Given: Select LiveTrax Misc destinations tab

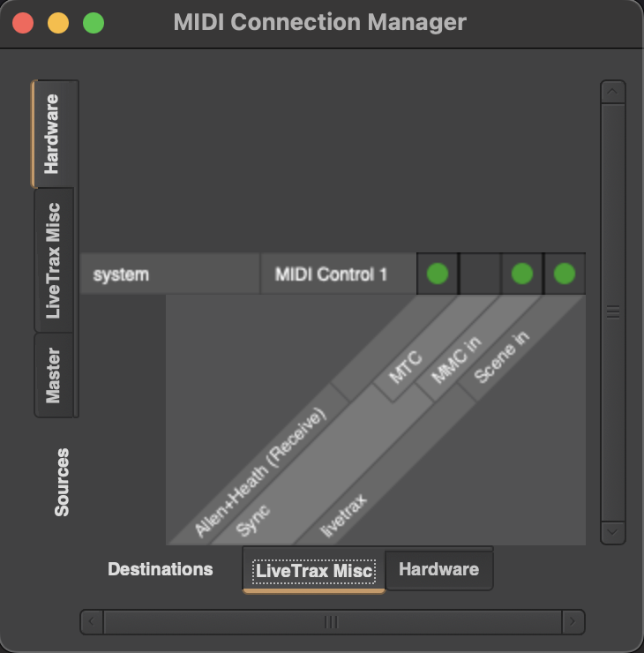Looking at the screenshot, I should coord(314,570).
